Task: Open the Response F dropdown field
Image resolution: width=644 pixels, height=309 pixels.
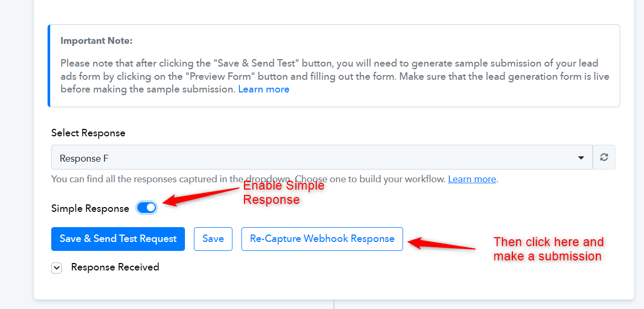Action: 322,157
